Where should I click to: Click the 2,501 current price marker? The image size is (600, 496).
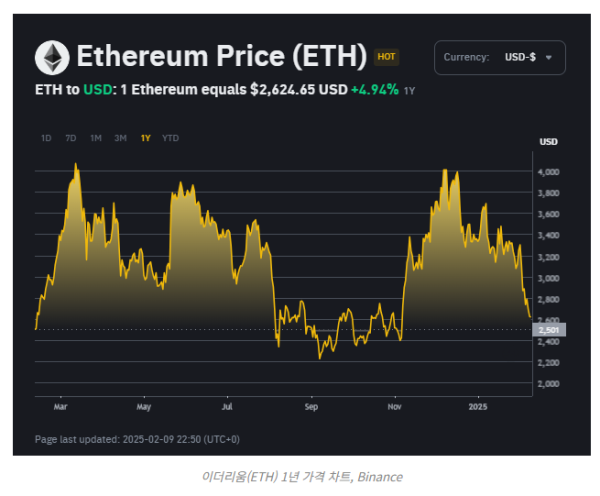click(549, 329)
